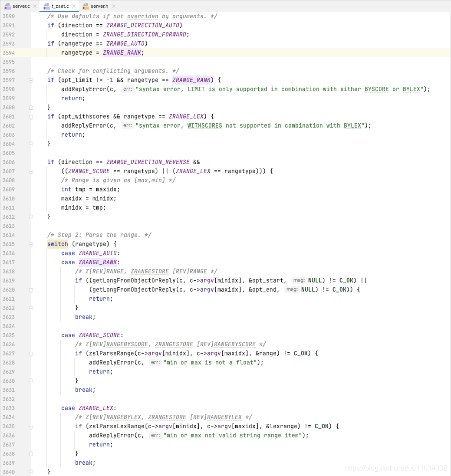451x476 pixels.
Task: Fold the closing marker at line 3630
Action: (31, 381)
